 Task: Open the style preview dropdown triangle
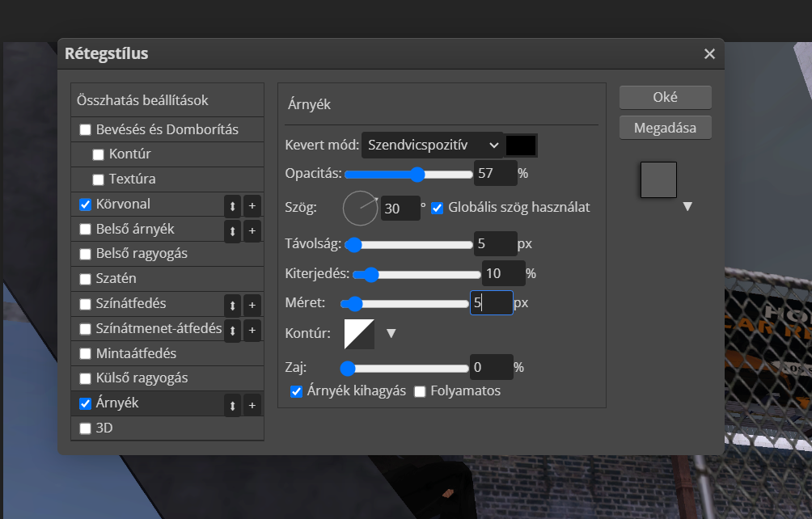coord(687,207)
